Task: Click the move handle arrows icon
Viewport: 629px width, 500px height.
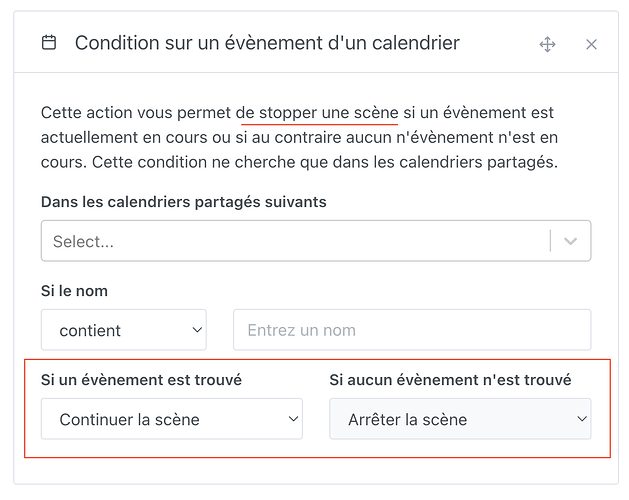Action: tap(547, 44)
